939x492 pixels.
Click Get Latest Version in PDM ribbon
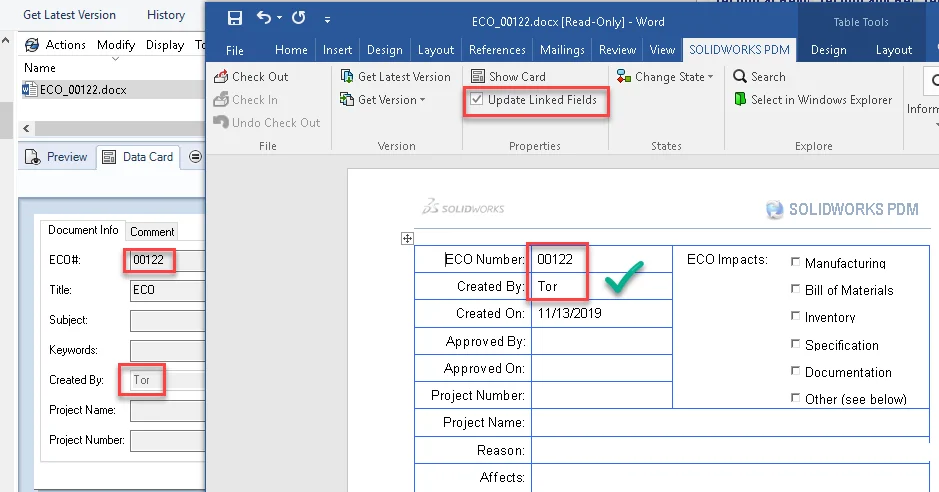click(x=396, y=77)
